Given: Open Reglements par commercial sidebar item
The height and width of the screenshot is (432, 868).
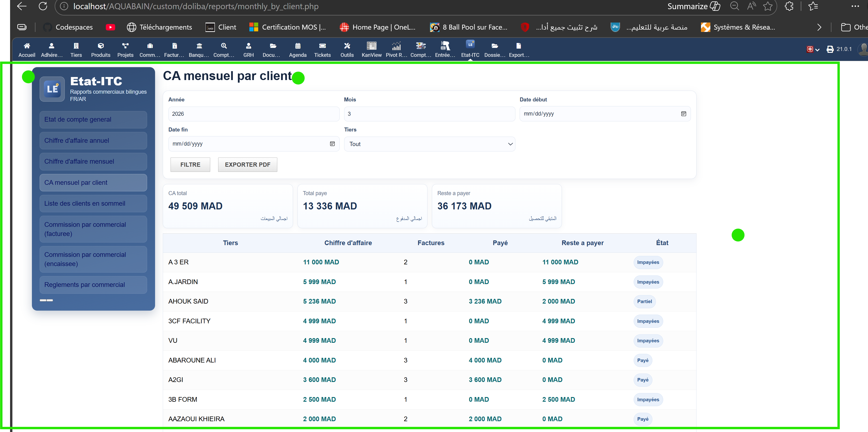Looking at the screenshot, I should point(93,285).
